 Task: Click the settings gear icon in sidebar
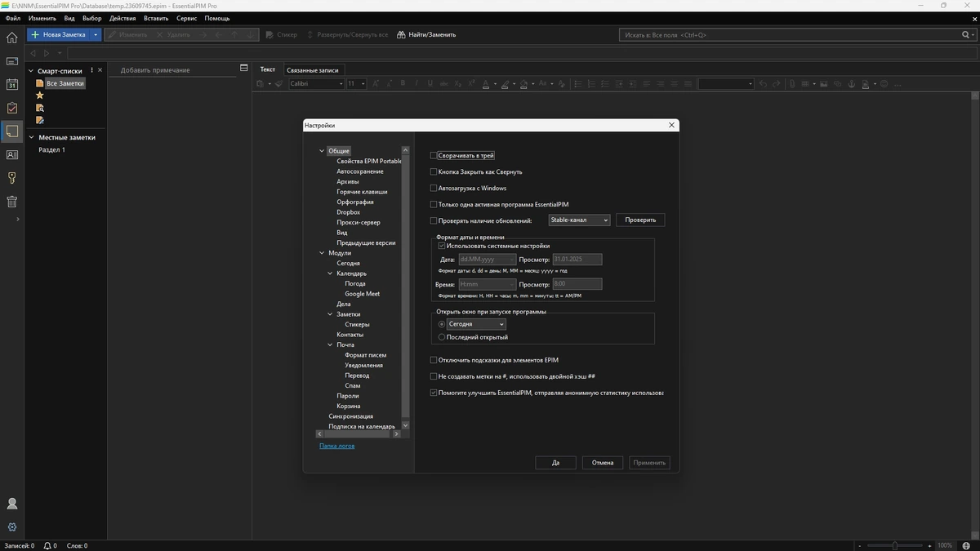coord(11,527)
